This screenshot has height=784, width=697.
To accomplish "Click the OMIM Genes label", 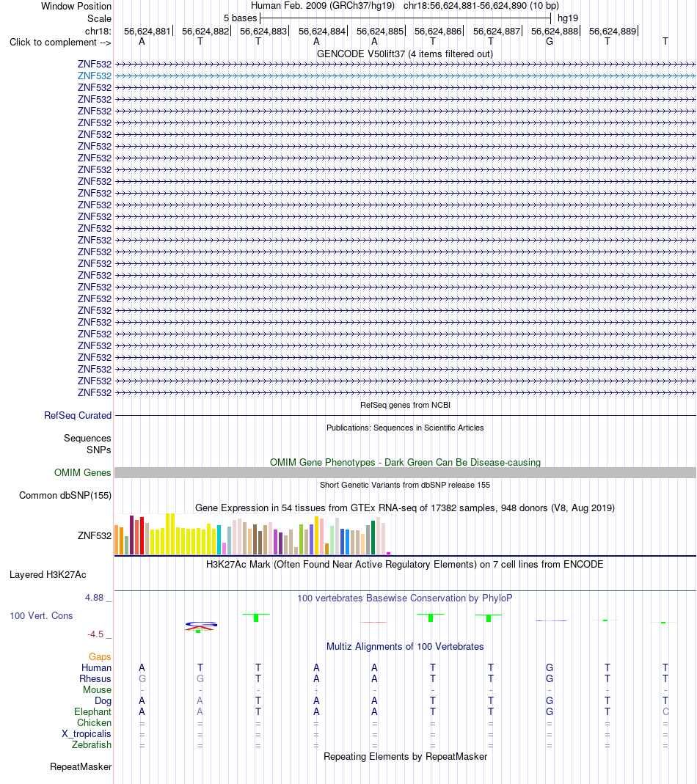I will 83,472.
